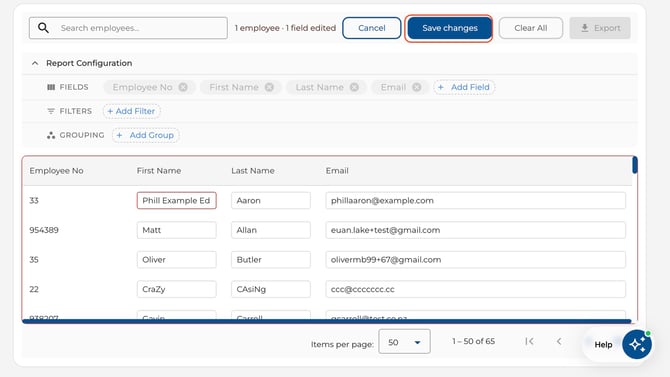Screen dimensions: 670x377
Task: Go to previous page arrow icon
Action: coord(559,341)
